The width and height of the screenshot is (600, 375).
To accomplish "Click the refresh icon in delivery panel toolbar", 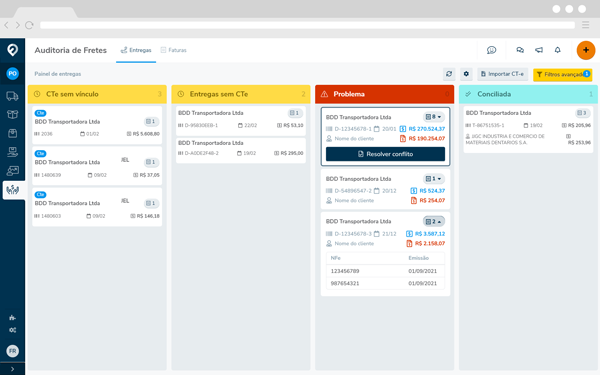I will coord(449,74).
